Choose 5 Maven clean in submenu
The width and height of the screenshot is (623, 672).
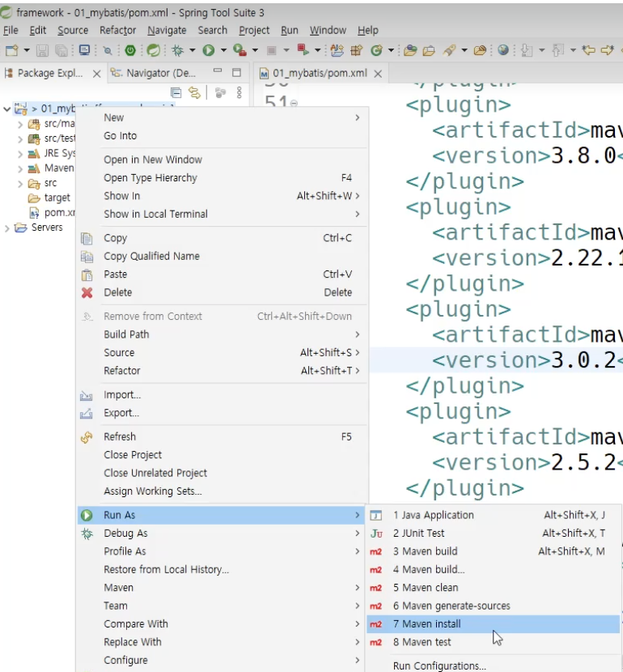point(494,588)
